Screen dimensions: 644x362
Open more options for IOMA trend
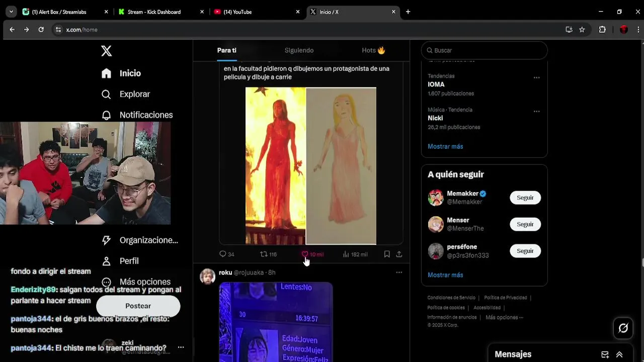tap(537, 78)
